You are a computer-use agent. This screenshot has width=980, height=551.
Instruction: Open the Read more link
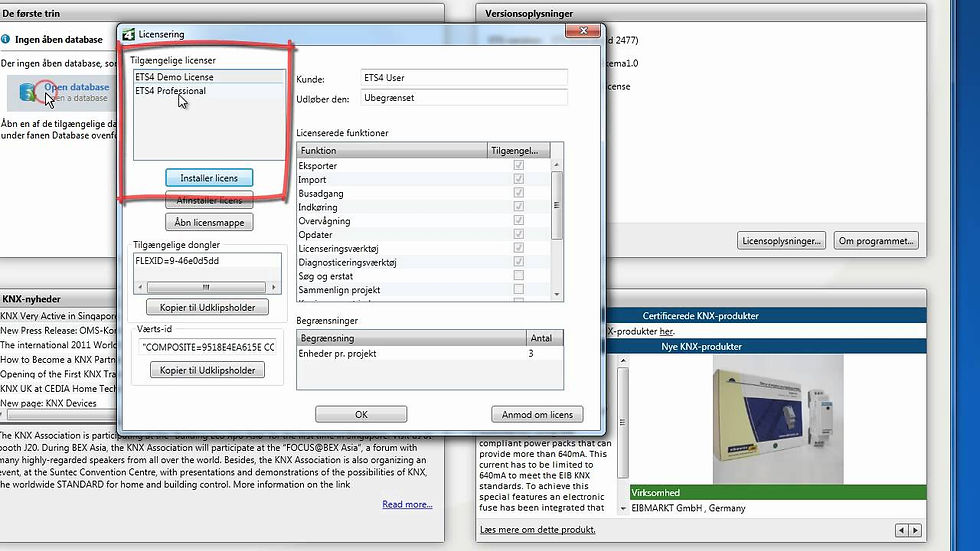click(407, 504)
